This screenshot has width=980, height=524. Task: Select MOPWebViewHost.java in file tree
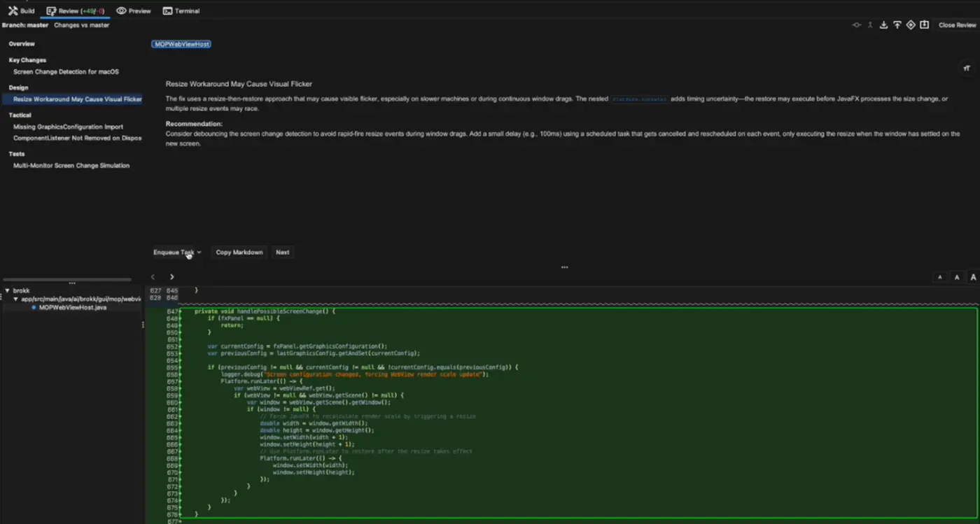[72, 307]
